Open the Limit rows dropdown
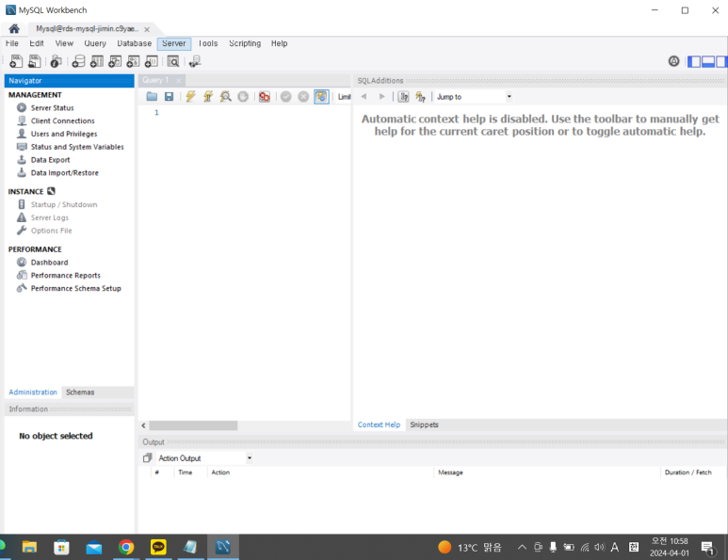 click(345, 97)
